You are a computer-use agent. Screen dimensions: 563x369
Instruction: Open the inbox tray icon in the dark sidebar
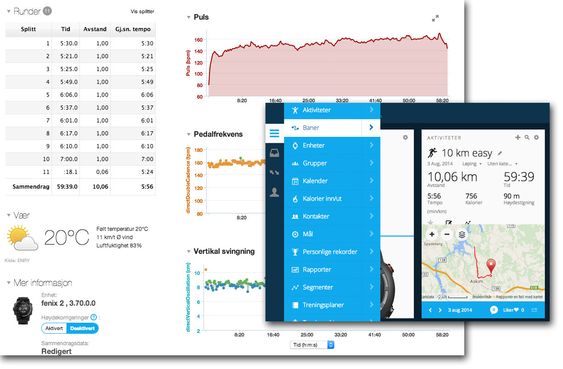[x=274, y=153]
